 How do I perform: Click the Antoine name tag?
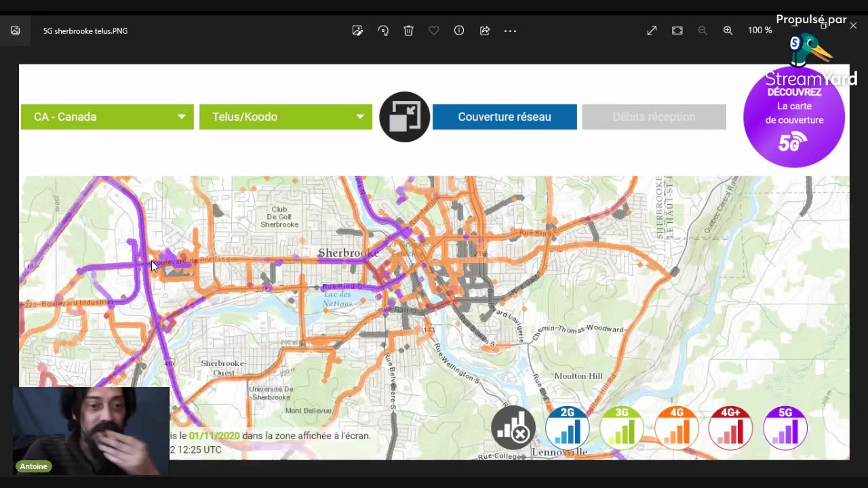click(x=33, y=466)
